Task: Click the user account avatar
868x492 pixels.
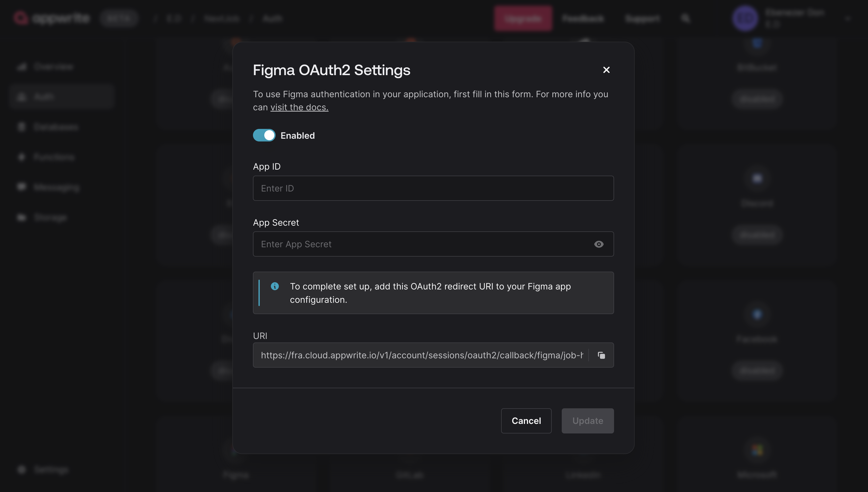Action: point(745,18)
